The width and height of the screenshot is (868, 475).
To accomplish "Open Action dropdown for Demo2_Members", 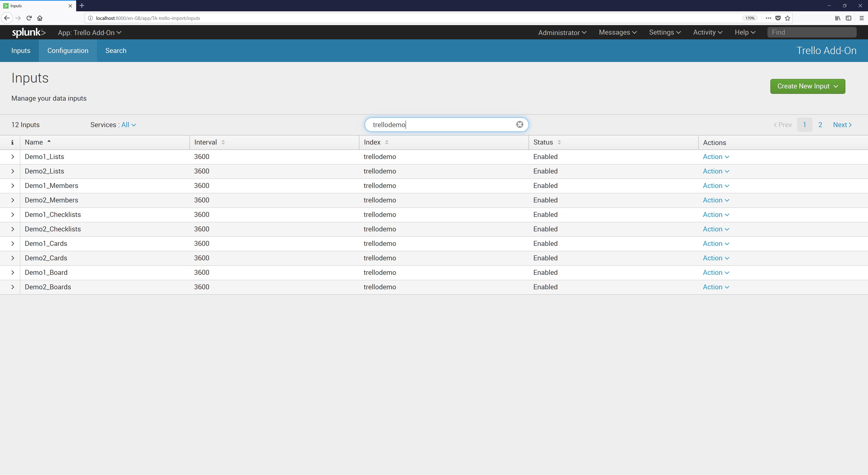I will (716, 200).
